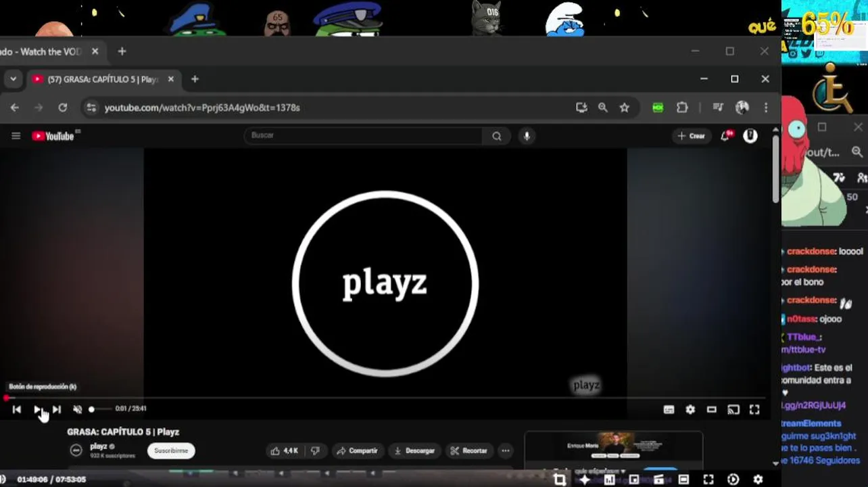Switch YouTube player to theater mode

712,409
